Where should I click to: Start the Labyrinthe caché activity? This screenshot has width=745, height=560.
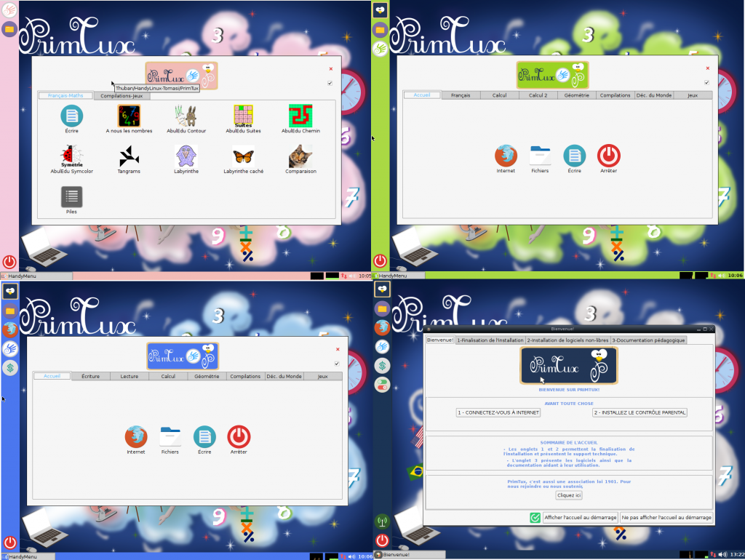tap(243, 157)
